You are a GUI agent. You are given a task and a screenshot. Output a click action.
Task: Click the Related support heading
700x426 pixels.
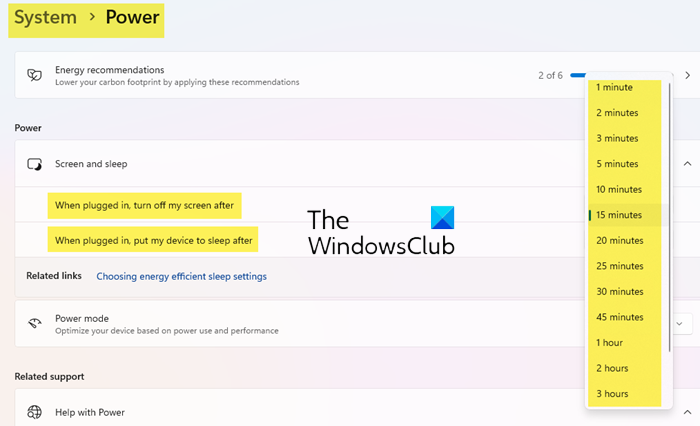pos(49,376)
